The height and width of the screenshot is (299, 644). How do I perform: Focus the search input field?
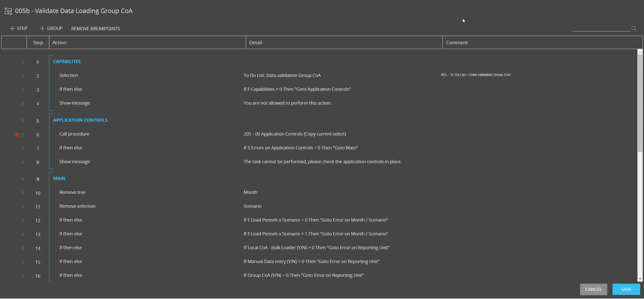tap(601, 28)
